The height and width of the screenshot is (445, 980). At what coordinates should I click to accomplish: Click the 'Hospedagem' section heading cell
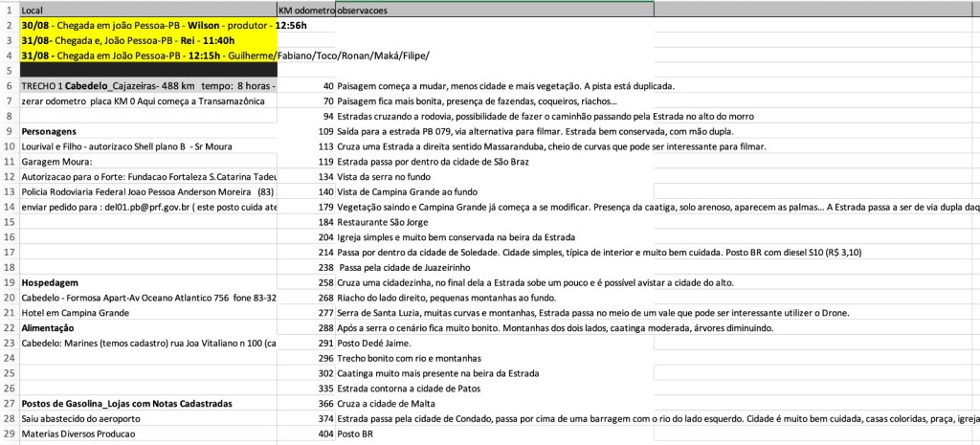click(144, 282)
